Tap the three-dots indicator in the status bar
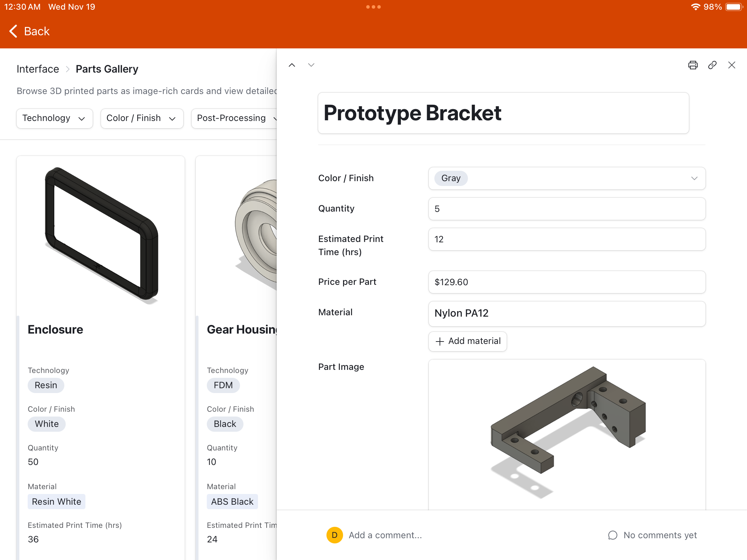Screen dimensions: 747x560 (374, 7)
